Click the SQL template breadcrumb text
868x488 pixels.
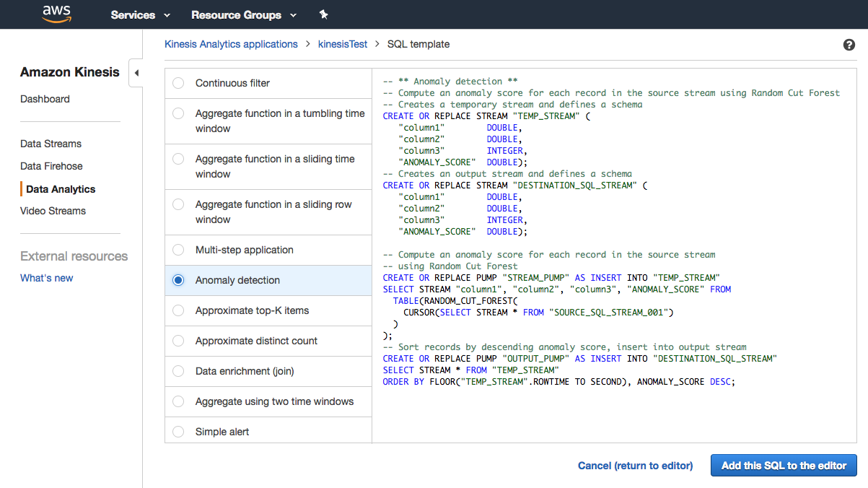pyautogui.click(x=418, y=44)
